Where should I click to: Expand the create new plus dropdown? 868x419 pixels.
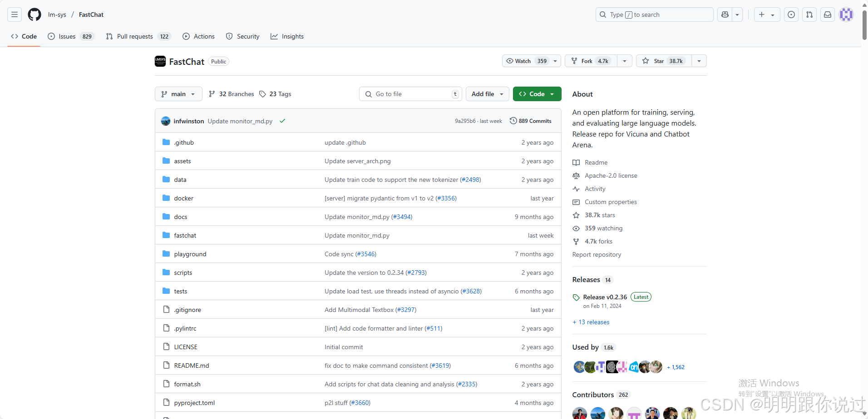(x=767, y=15)
